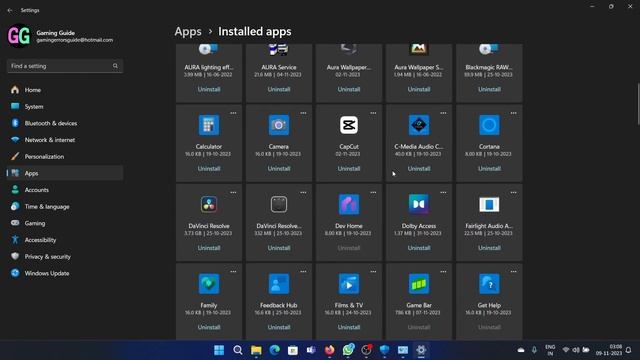Click the Find a setting search box
This screenshot has height=360, width=640.
click(65, 66)
